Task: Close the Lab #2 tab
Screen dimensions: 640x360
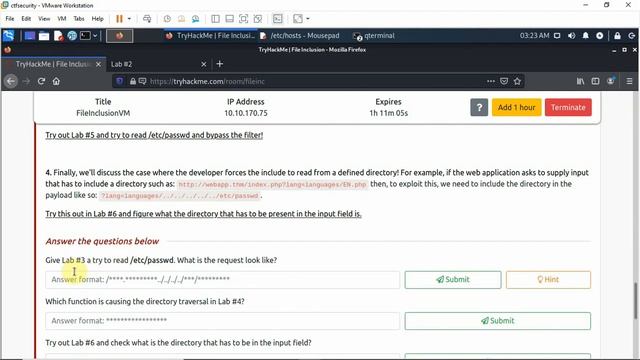Action: pyautogui.click(x=204, y=64)
